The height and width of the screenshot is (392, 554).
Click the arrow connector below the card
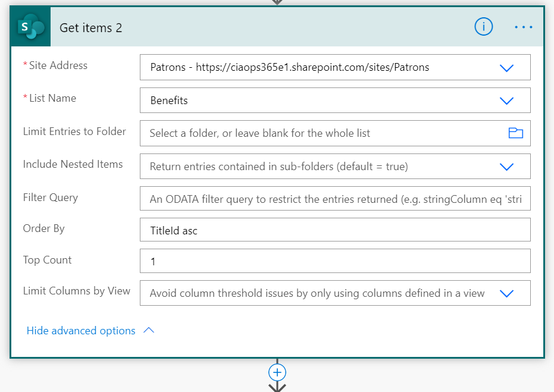277,387
